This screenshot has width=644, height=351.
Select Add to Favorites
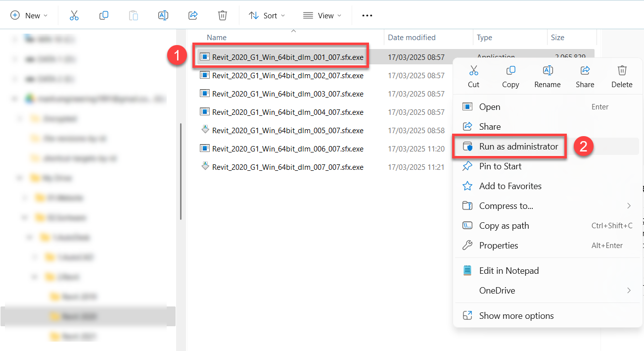coord(547,186)
